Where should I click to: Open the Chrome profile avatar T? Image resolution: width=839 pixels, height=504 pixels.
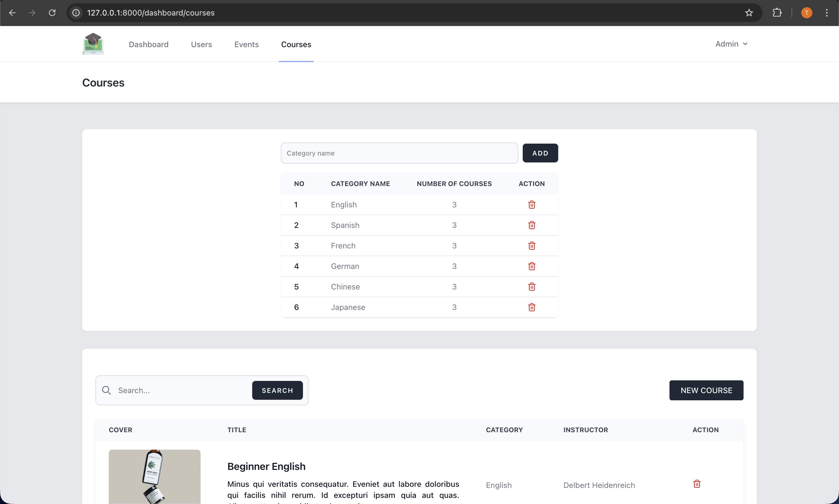point(806,13)
